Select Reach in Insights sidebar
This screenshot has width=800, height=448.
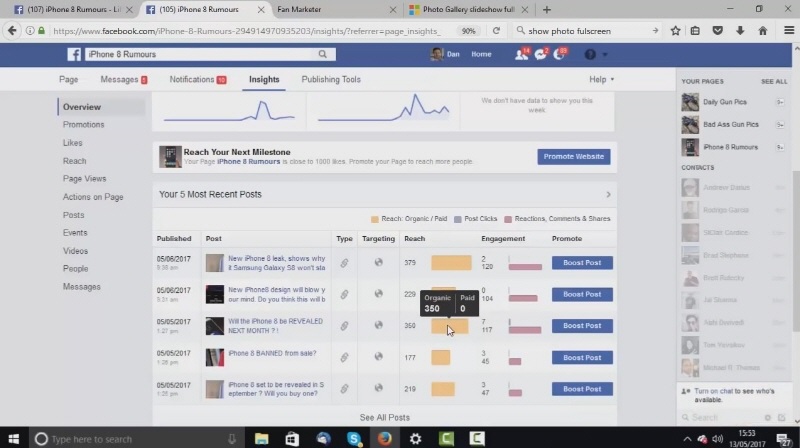click(x=74, y=161)
